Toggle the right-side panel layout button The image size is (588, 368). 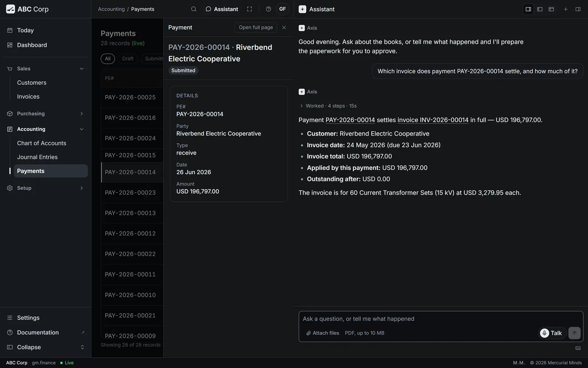(x=528, y=9)
